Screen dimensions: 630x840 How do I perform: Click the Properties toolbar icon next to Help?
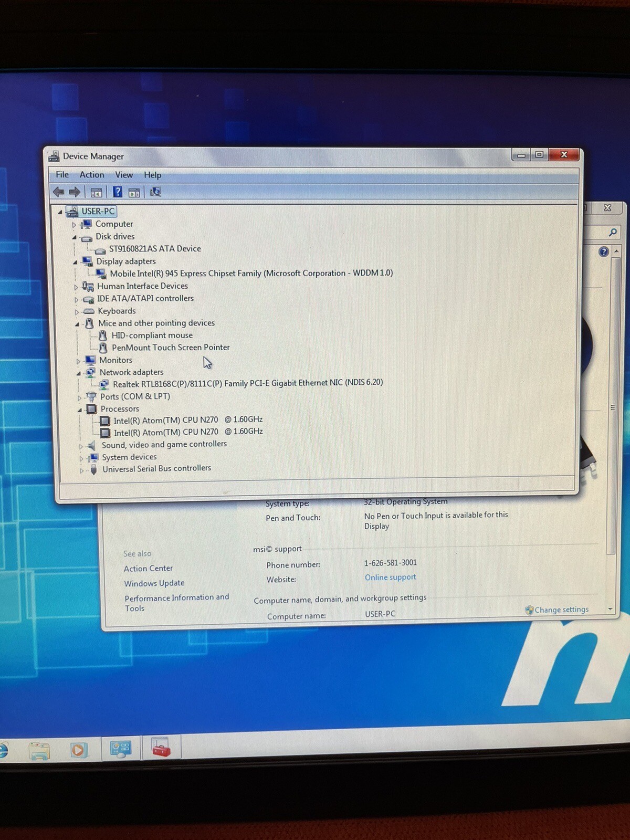point(134,193)
